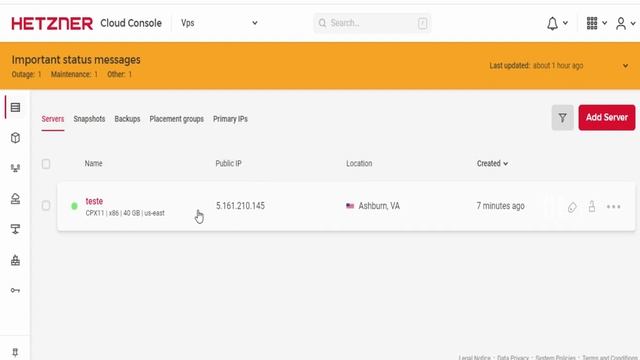Open the Vps project dropdown
Image resolution: width=640 pixels, height=360 pixels.
pos(219,23)
